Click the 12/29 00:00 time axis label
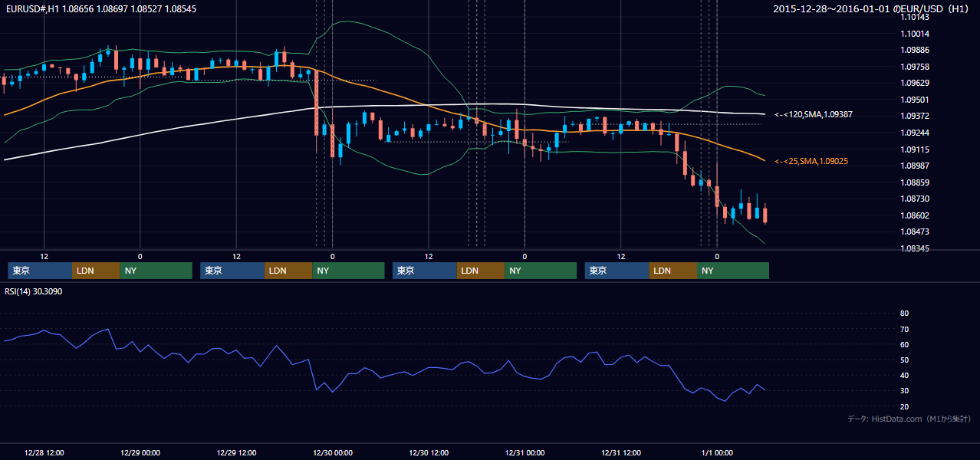Screen dimensions: 980x460 click(140, 452)
